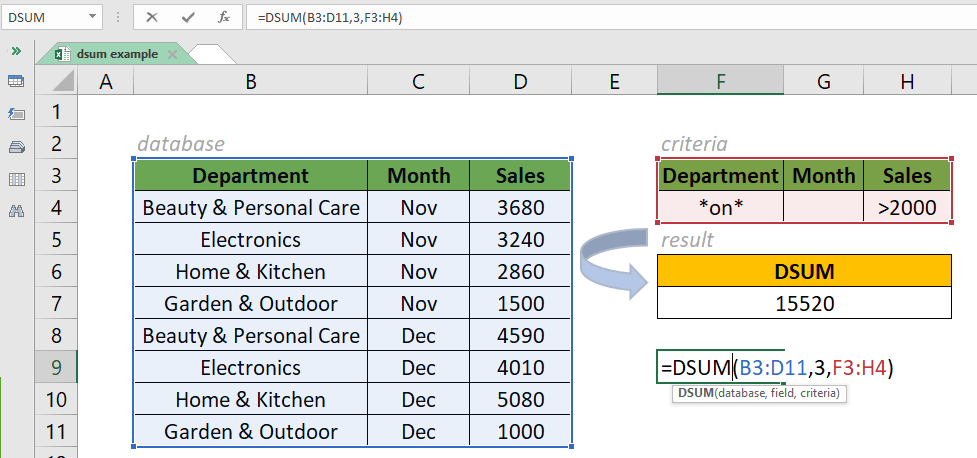Open the AutoText pane icon in sidebar

pyautogui.click(x=16, y=114)
